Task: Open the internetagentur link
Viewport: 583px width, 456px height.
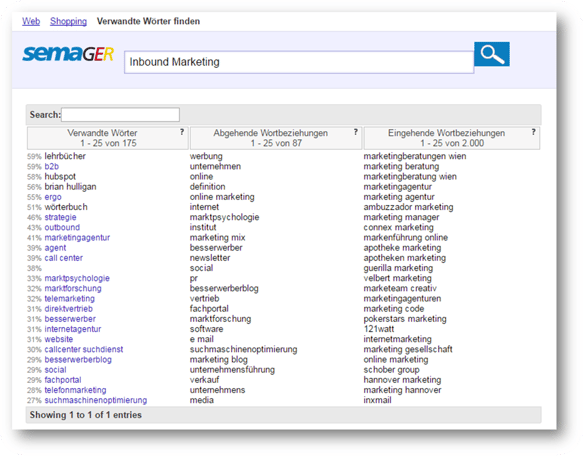Action: 73,329
